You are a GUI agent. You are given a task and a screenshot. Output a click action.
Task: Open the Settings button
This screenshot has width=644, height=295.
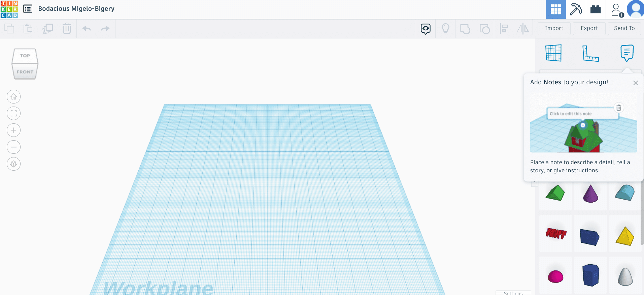(x=513, y=293)
